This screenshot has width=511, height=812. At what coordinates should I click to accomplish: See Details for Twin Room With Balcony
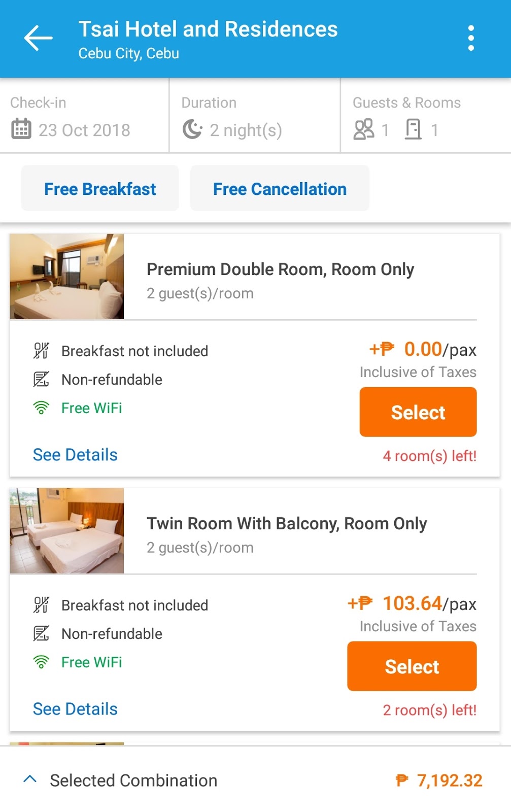(x=75, y=709)
